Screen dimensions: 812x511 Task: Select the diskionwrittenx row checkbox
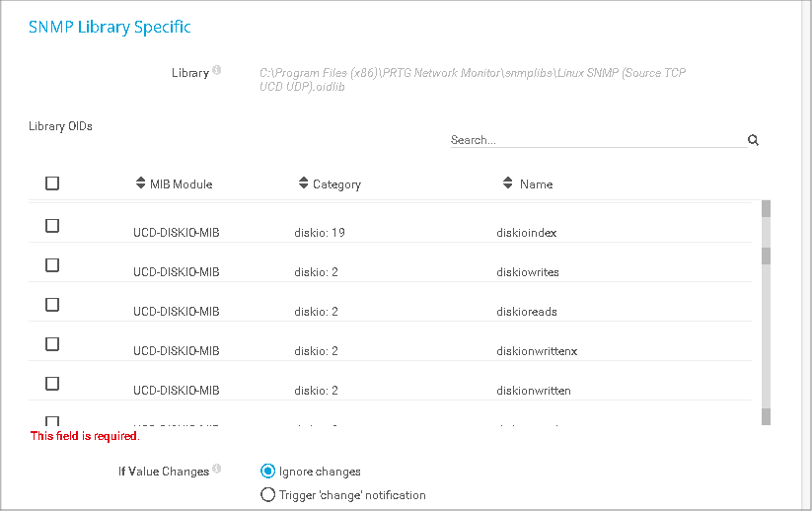52,344
